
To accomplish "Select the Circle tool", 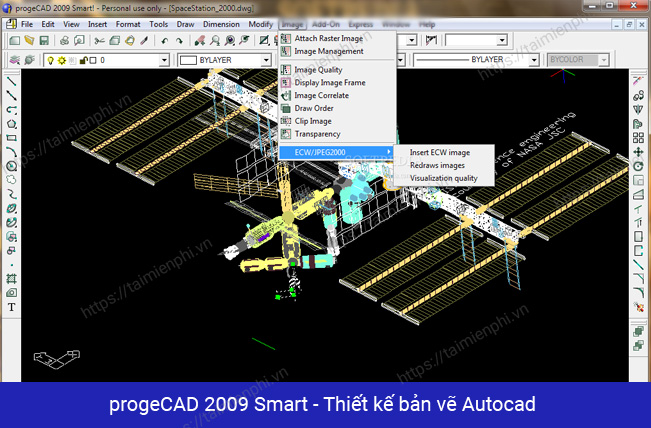I will [x=11, y=166].
